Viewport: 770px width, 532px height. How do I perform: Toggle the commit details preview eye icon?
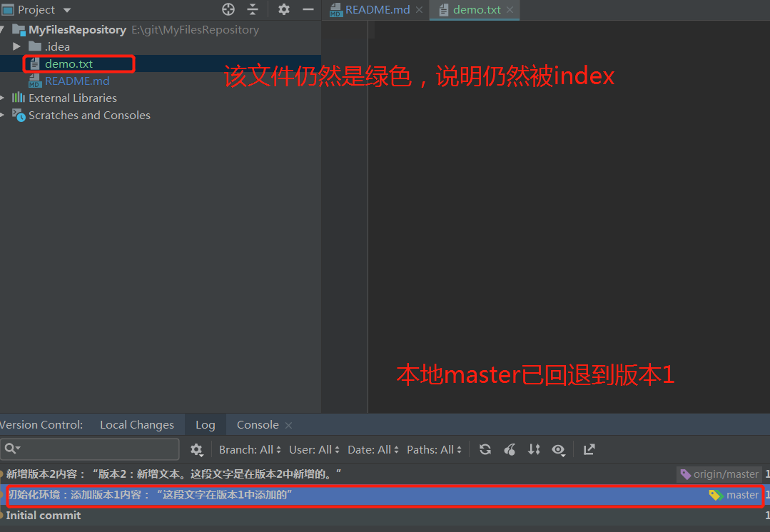559,449
